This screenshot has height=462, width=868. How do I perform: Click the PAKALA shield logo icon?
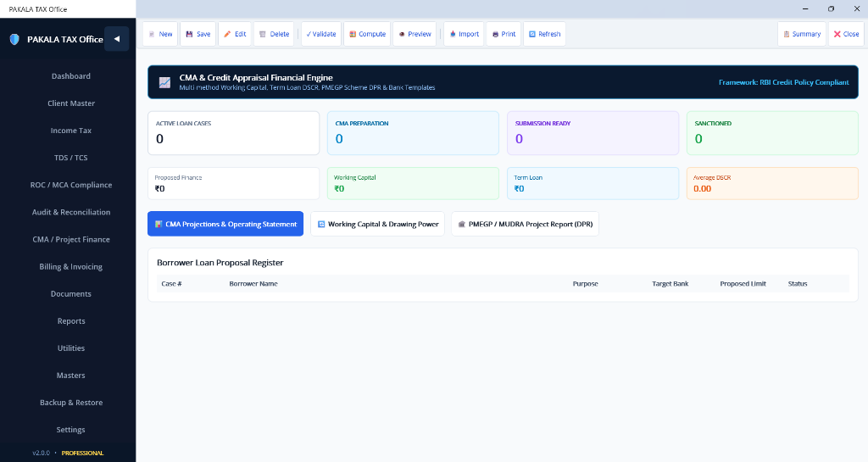(14, 39)
